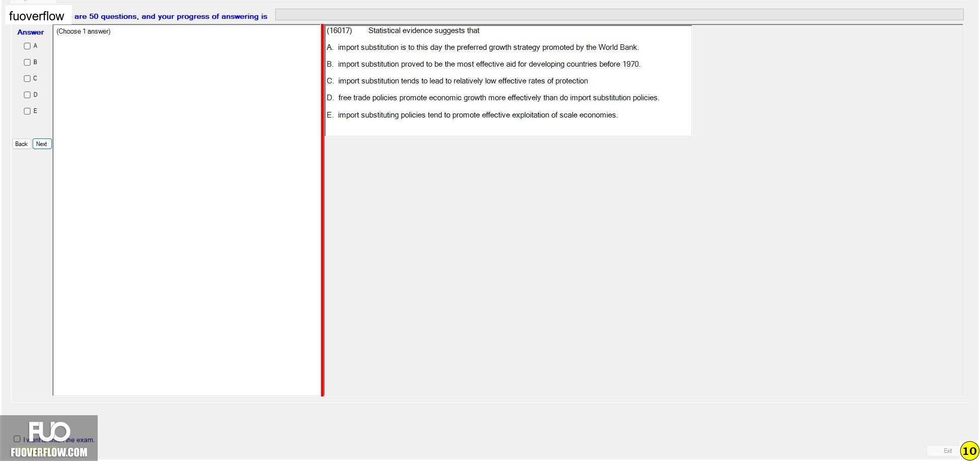Tick answer checkbox E
This screenshot has width=980, height=461.
pos(27,111)
